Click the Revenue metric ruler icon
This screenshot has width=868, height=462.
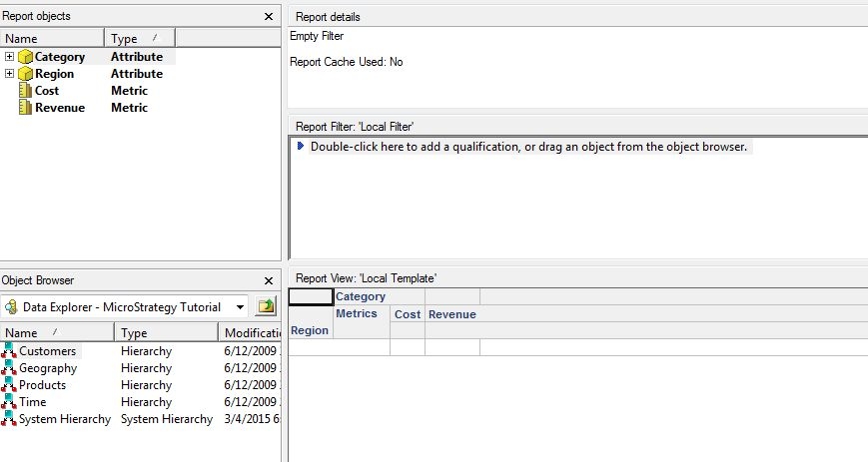[25, 108]
